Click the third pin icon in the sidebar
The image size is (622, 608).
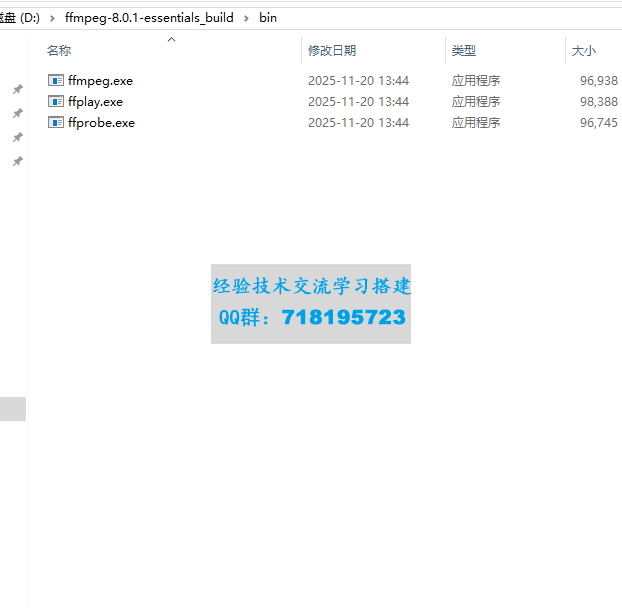point(17,137)
